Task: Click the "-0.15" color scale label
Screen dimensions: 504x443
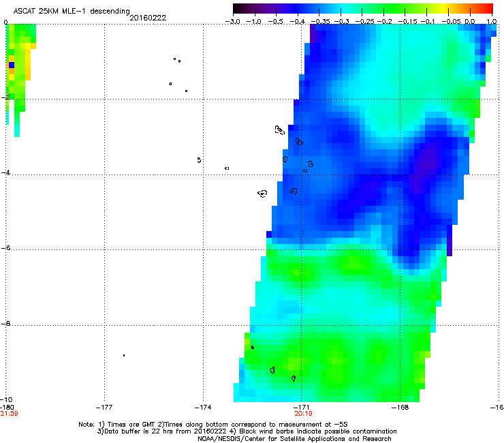Action: click(407, 22)
